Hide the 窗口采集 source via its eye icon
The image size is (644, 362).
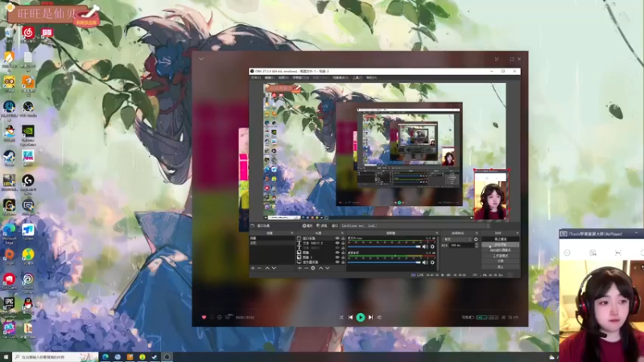click(337, 238)
